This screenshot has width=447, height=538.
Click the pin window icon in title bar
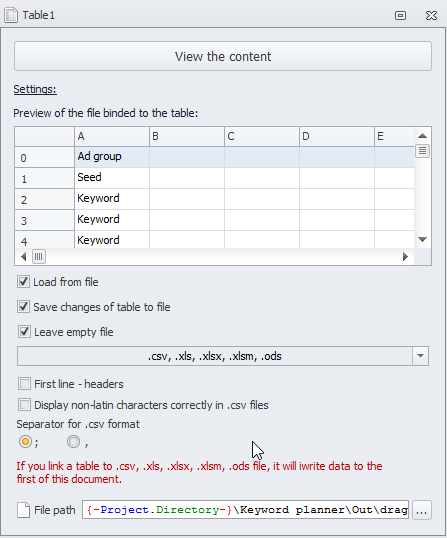click(x=400, y=15)
